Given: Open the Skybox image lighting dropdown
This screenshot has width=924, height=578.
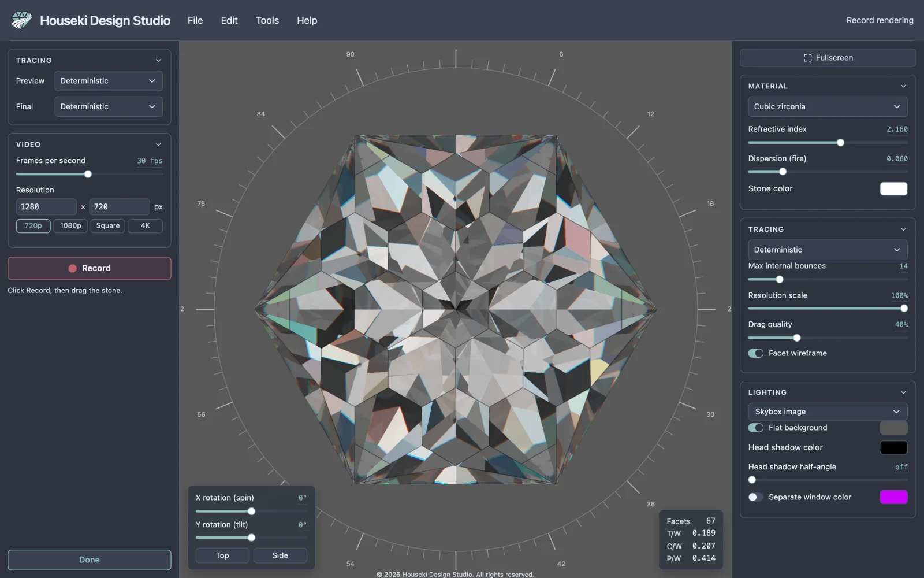Looking at the screenshot, I should tap(828, 412).
